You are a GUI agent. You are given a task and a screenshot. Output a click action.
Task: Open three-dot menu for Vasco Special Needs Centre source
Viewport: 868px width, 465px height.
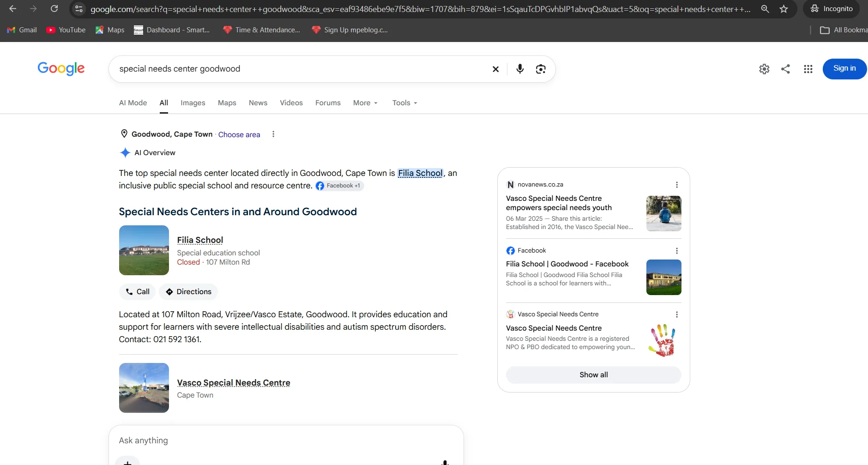point(677,314)
